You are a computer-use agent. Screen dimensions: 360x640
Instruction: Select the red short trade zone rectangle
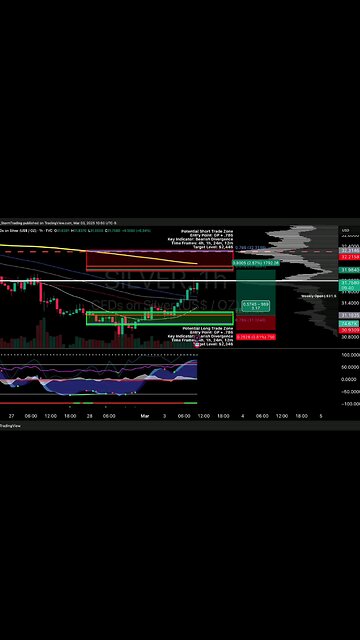click(x=160, y=261)
